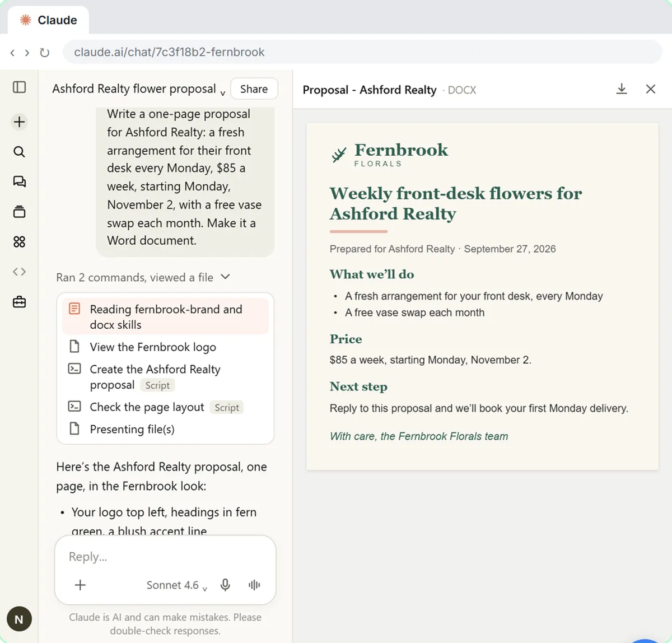Start a new chat with plus icon
Screen dimensions: 672x643
coord(19,122)
